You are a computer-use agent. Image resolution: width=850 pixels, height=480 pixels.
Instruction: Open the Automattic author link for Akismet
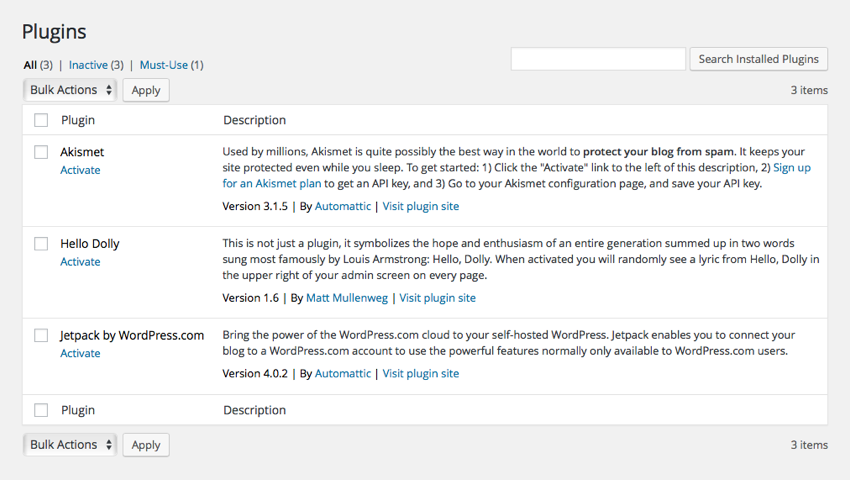click(x=343, y=206)
